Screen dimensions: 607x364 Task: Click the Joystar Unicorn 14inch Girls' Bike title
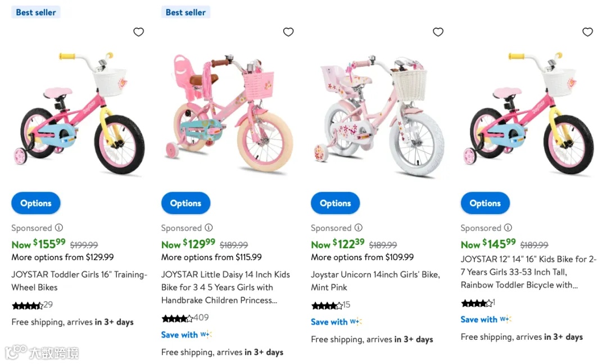375,281
